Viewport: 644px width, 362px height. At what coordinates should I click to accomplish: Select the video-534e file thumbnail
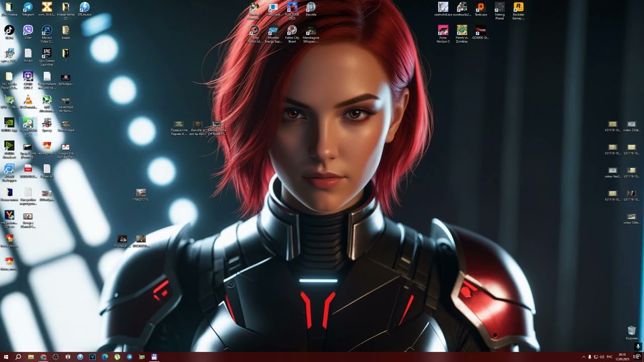coord(631,219)
